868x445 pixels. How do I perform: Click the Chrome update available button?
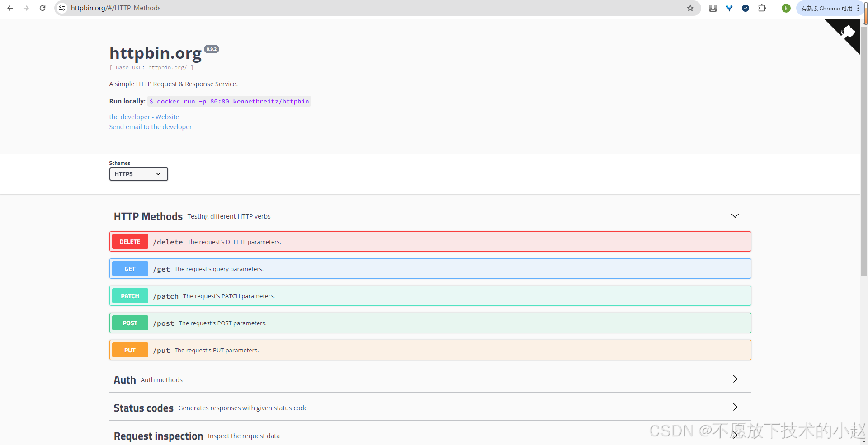click(x=827, y=8)
